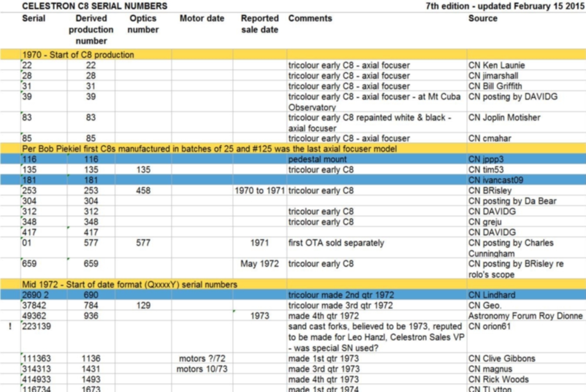Click source cell 'CN Clive Gibbons'

click(502, 358)
